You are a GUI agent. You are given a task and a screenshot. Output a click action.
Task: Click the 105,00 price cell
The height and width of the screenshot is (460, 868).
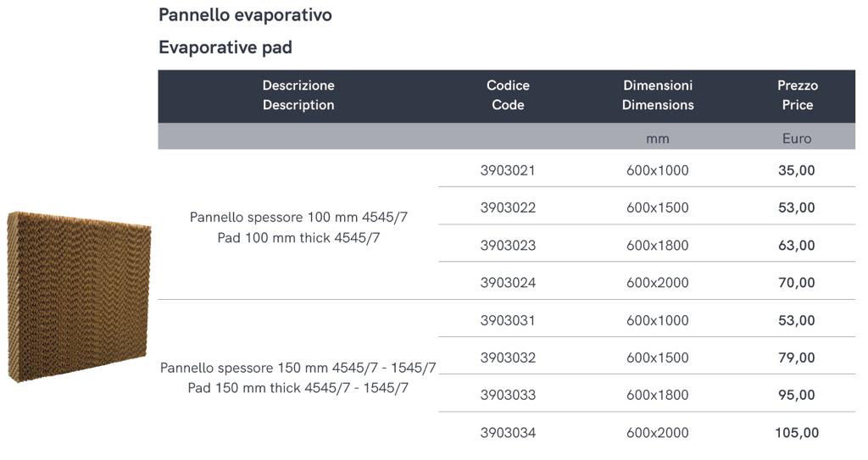coord(797,433)
